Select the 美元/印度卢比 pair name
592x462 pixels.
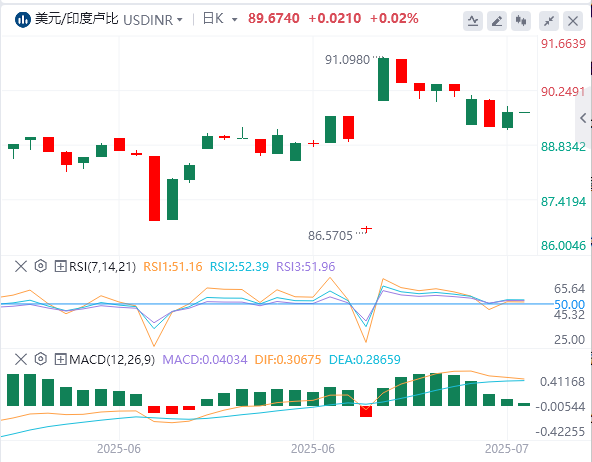pos(77,19)
